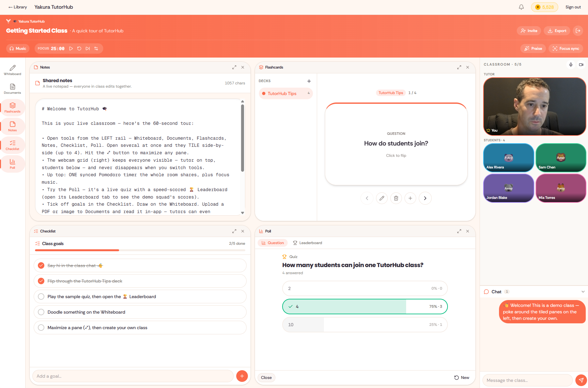Screen dimensions: 588x388
Task: Go back to Library
Action: [x=17, y=7]
